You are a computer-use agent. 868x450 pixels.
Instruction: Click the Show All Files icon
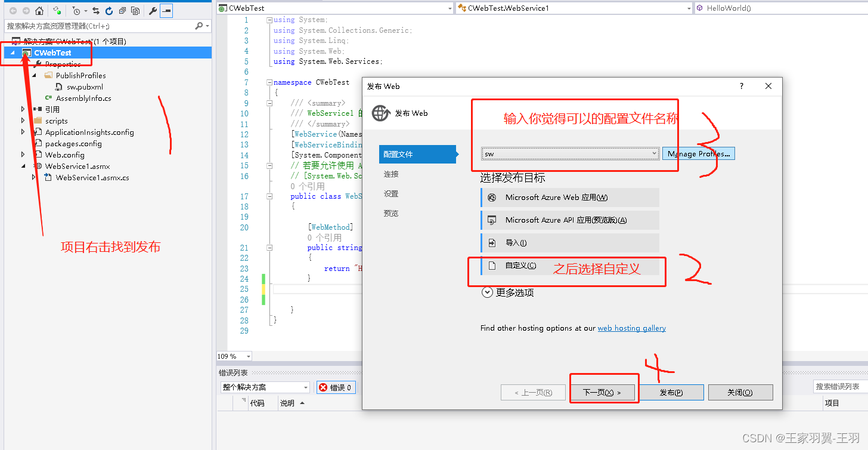(136, 11)
